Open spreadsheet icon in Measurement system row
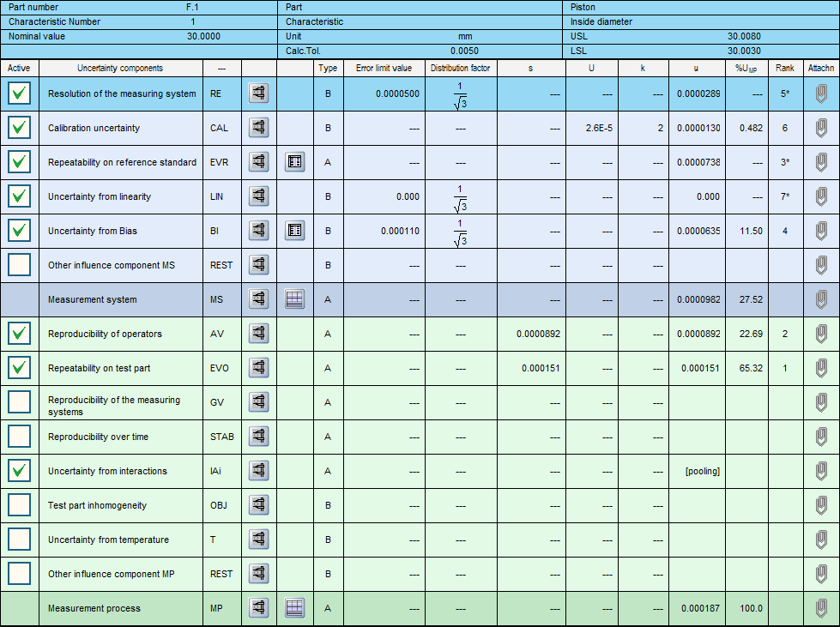 (x=294, y=298)
